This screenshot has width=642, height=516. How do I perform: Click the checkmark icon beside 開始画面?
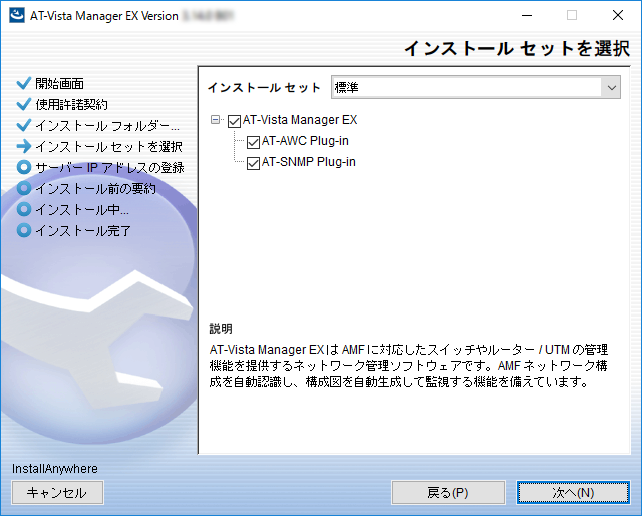click(24, 83)
